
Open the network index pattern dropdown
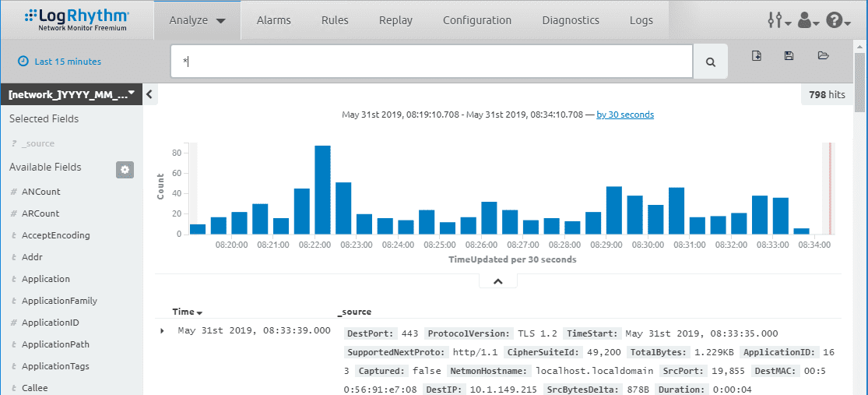pyautogui.click(x=72, y=94)
